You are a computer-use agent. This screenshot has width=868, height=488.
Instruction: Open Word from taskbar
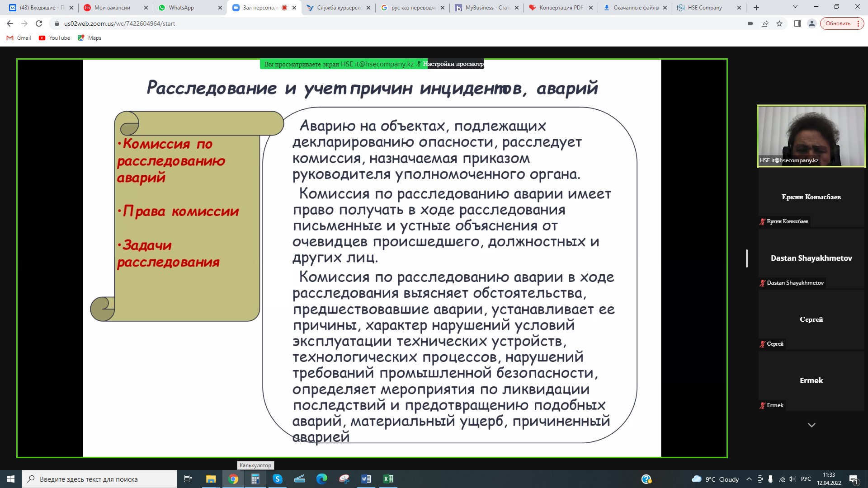(x=366, y=479)
